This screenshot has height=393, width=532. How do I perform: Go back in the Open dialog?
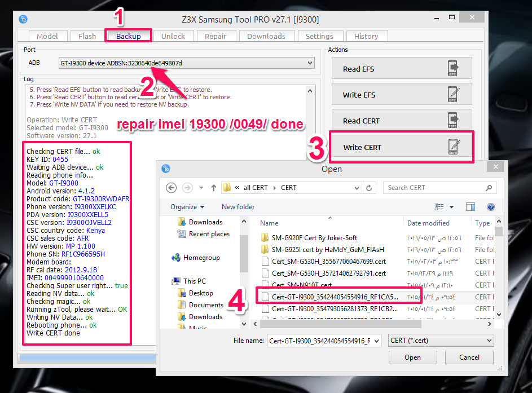click(172, 188)
